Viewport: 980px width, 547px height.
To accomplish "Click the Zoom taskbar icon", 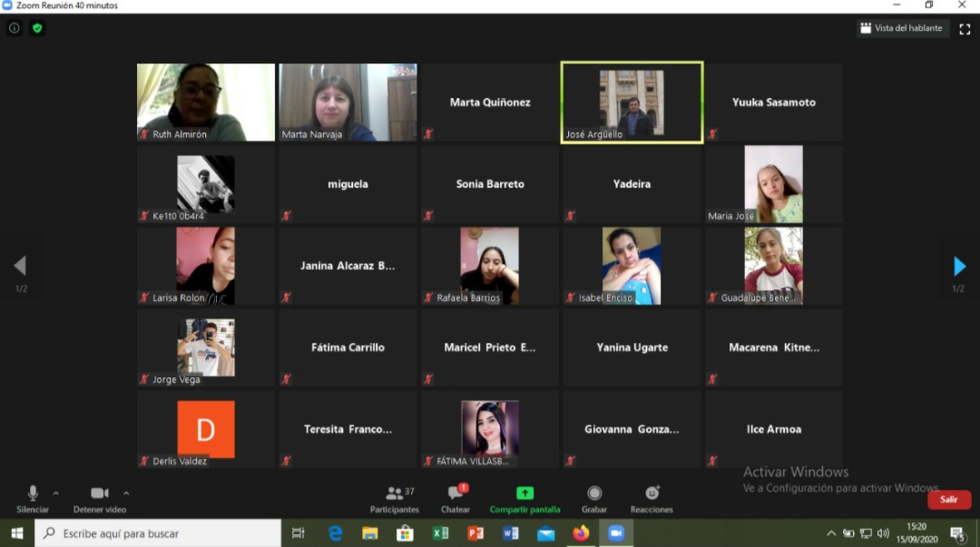I will pyautogui.click(x=616, y=533).
